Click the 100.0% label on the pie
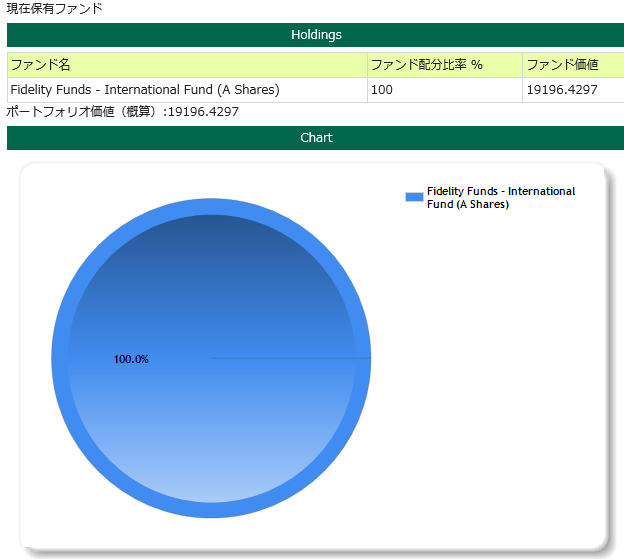Viewport: 624px width, 559px height. [x=131, y=359]
